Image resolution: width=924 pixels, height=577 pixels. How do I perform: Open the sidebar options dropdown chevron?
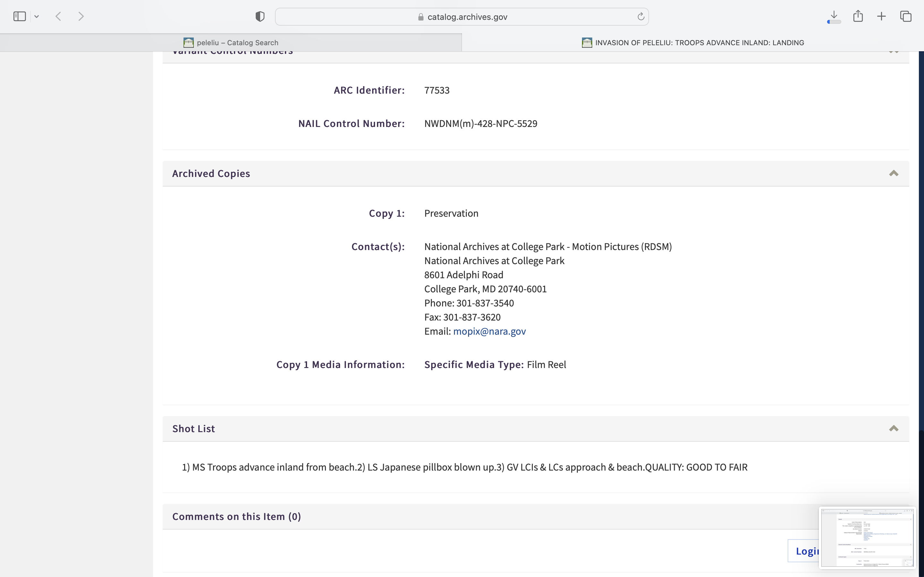click(x=37, y=16)
